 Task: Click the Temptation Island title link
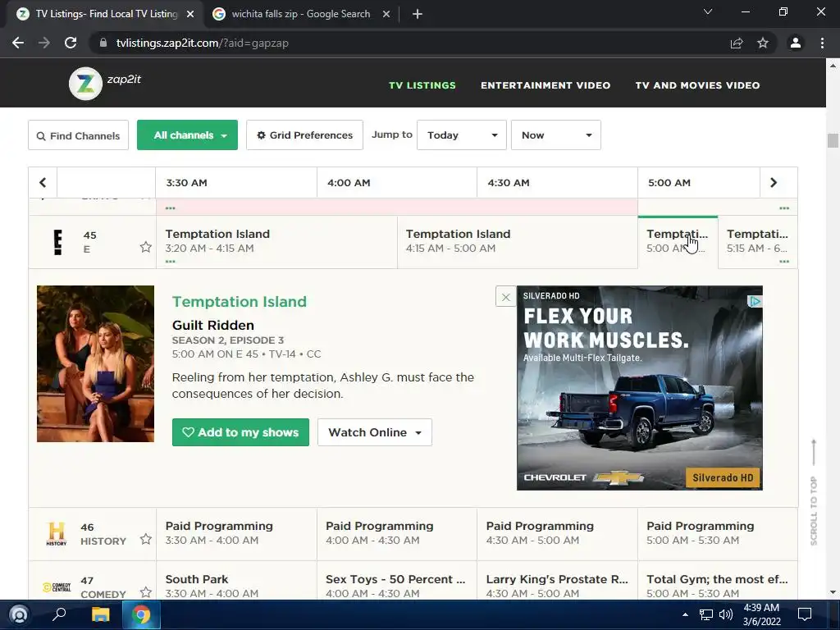click(240, 302)
